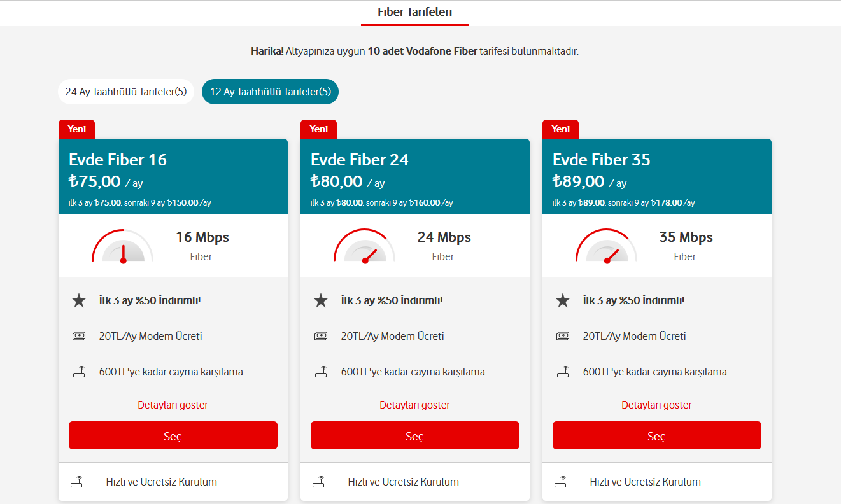Click the '10 adet Vodafone Fiber' notice text
The width and height of the screenshot is (841, 504).
(x=423, y=52)
